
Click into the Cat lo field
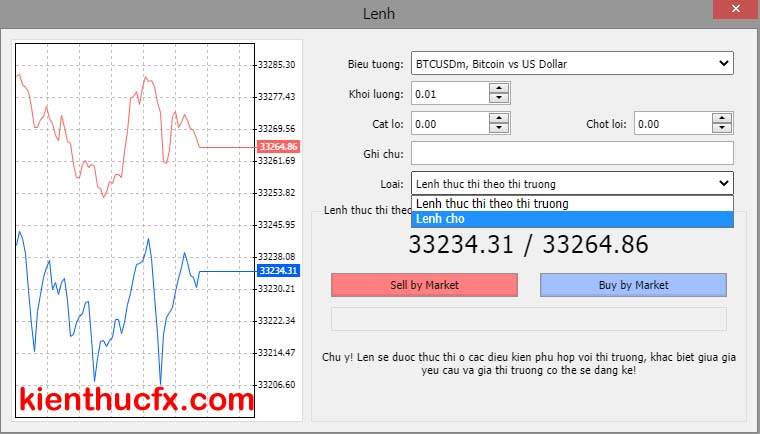coord(449,124)
